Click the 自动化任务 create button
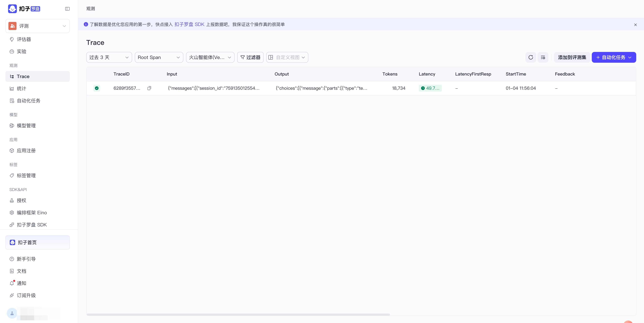 tap(614, 57)
